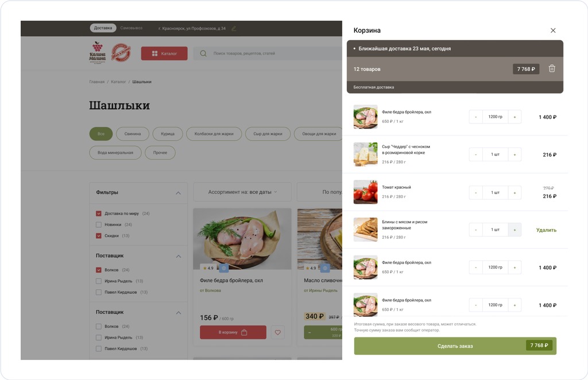Click the heart favorite icon on product card
This screenshot has height=380, width=588.
277,332
